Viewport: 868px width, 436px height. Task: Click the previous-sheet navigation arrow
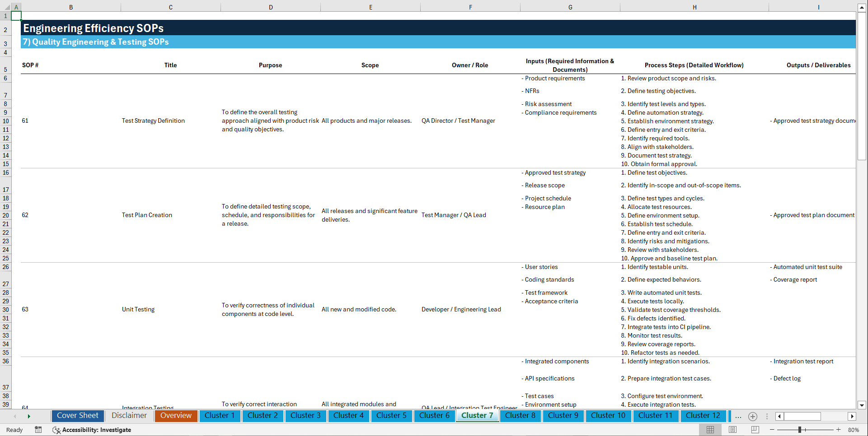point(15,416)
